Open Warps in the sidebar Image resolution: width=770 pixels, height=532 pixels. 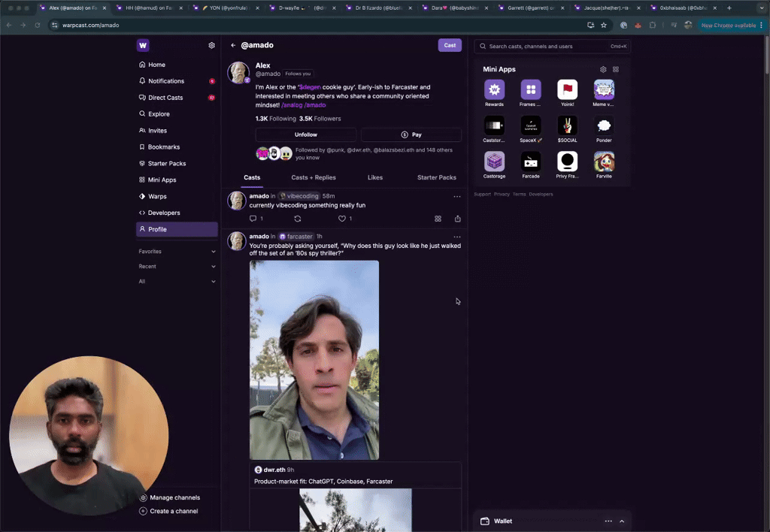(x=177, y=196)
